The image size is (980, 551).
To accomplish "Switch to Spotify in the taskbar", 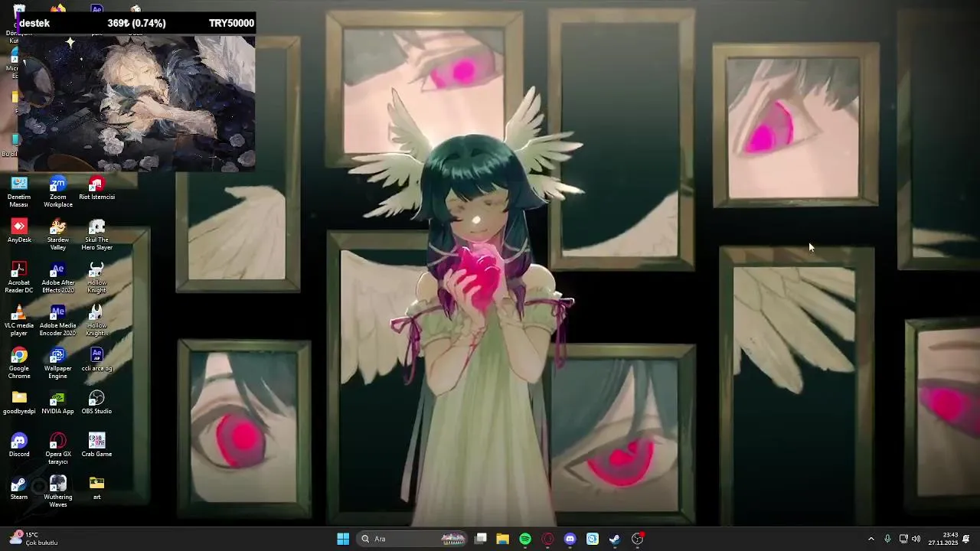I will pyautogui.click(x=525, y=539).
